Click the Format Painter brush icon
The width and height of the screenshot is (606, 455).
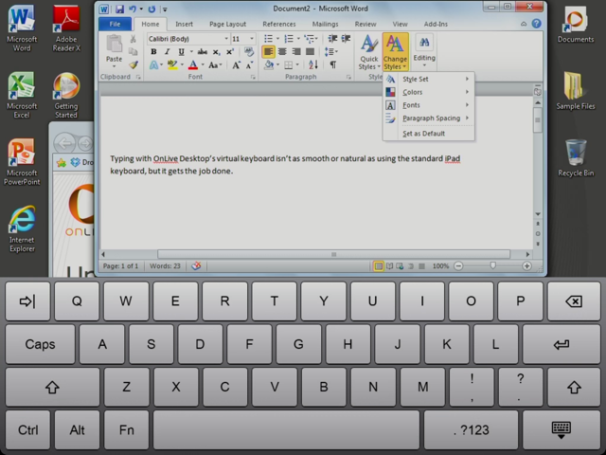click(133, 65)
